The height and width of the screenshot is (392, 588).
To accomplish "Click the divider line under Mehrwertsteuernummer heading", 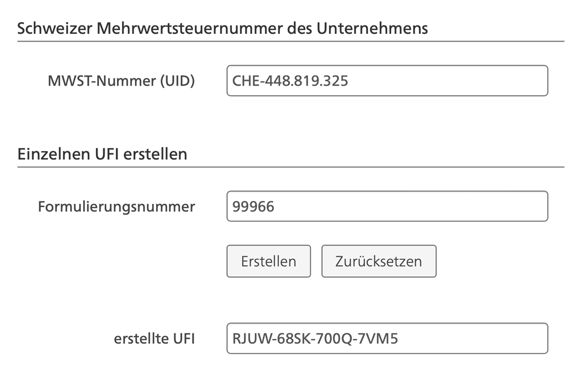I will (x=291, y=42).
